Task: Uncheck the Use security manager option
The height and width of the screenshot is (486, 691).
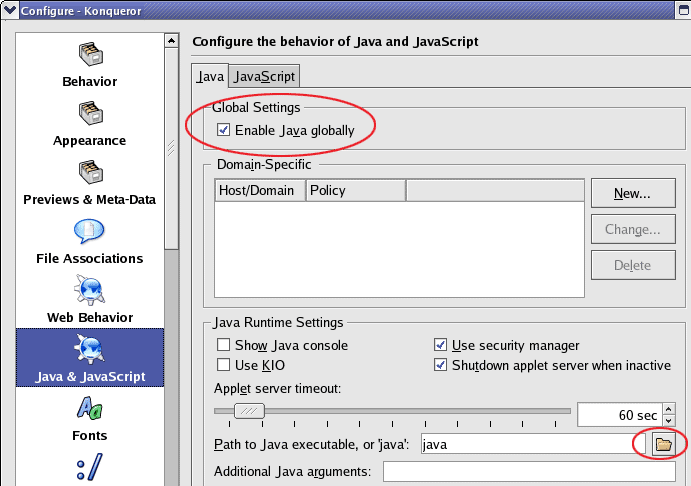Action: (x=441, y=345)
